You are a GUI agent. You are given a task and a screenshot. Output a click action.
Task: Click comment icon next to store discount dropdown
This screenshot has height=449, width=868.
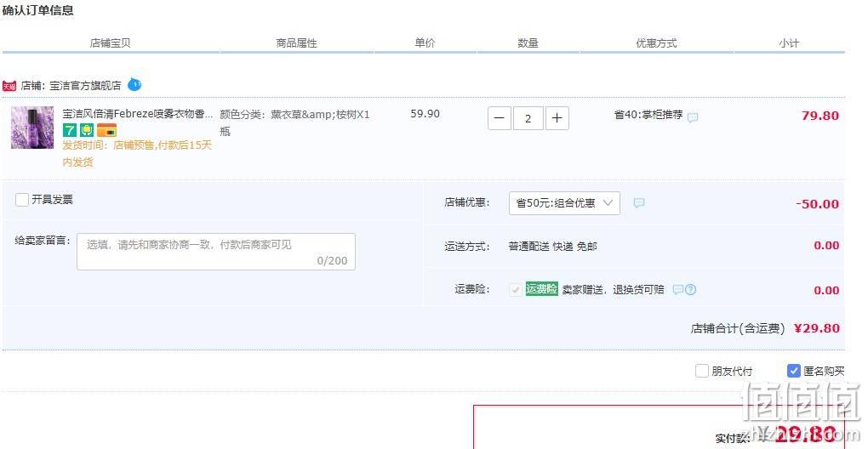[x=639, y=203]
